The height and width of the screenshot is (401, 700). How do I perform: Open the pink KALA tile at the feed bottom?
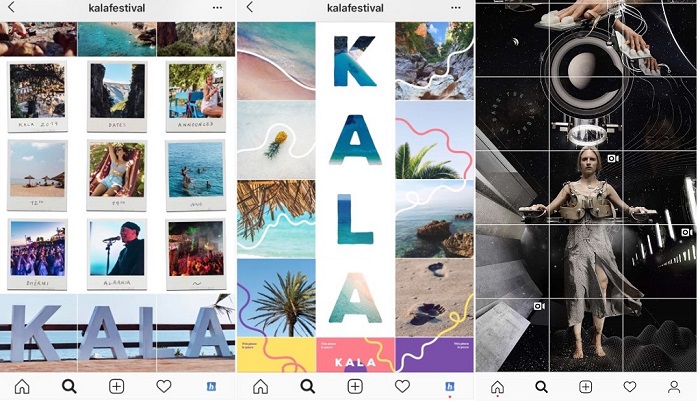[x=355, y=355]
